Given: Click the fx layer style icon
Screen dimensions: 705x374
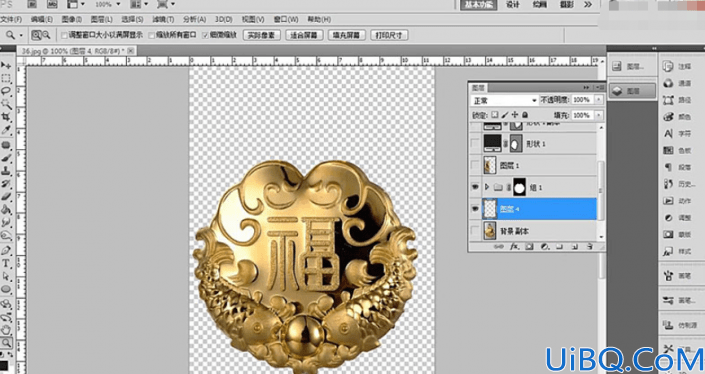Looking at the screenshot, I should (514, 247).
